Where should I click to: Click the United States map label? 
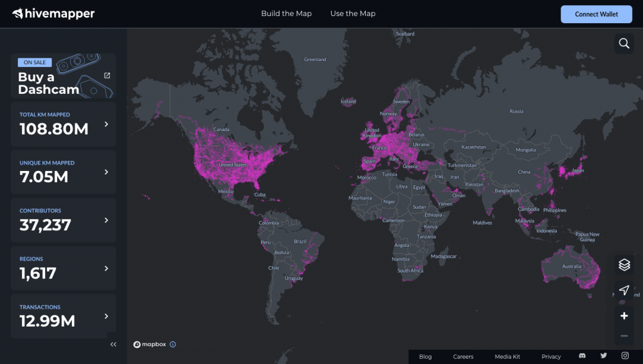coord(233,165)
